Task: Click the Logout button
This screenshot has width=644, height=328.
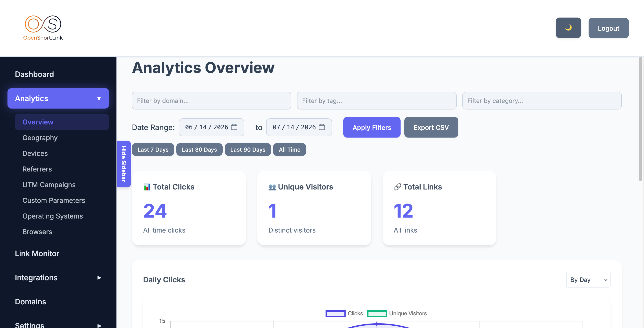Action: pyautogui.click(x=608, y=28)
